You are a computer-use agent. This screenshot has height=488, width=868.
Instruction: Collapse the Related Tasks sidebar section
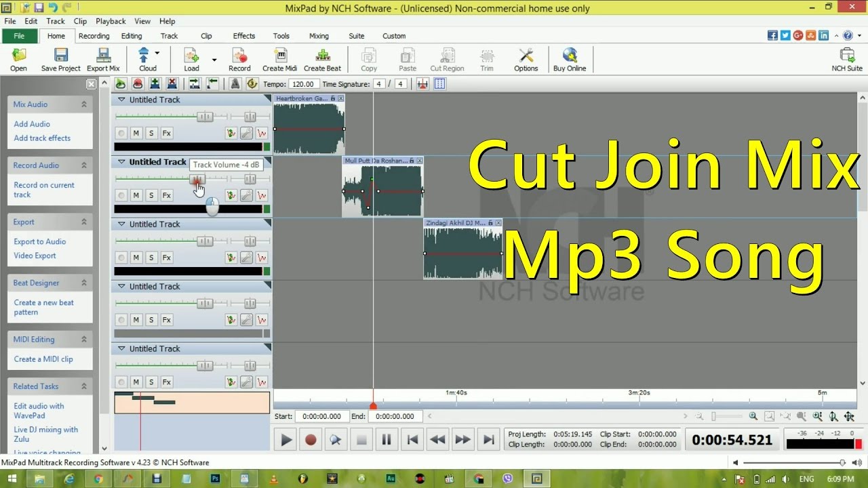pos(84,386)
